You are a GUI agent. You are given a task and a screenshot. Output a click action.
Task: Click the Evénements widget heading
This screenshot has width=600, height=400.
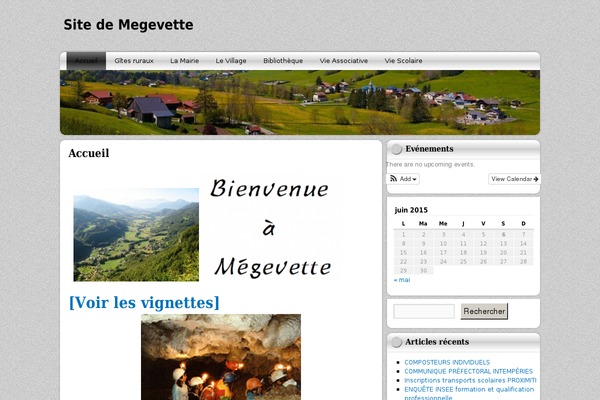(429, 149)
